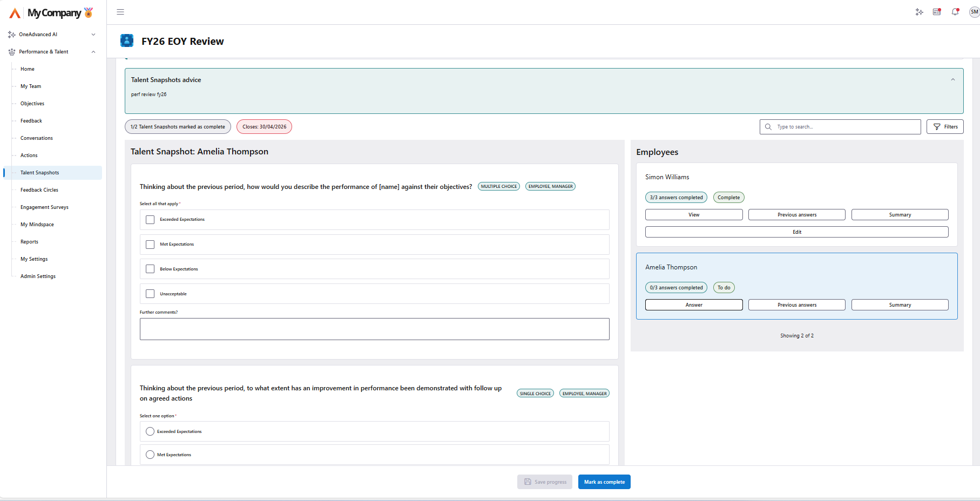Click the MULTIPLE CHOICE tag
980x501 pixels.
pyautogui.click(x=499, y=186)
